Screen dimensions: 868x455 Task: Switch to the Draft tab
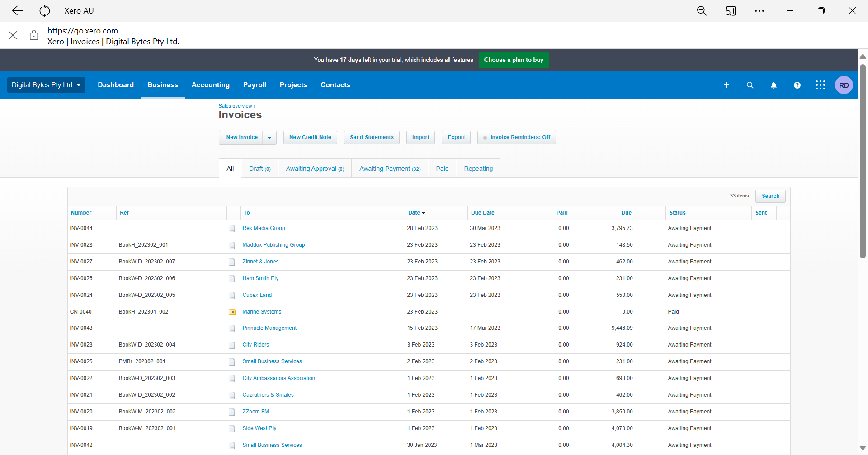[260, 169]
